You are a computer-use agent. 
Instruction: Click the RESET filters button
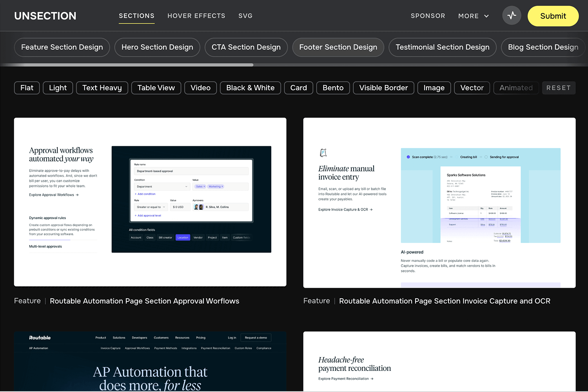pyautogui.click(x=559, y=88)
